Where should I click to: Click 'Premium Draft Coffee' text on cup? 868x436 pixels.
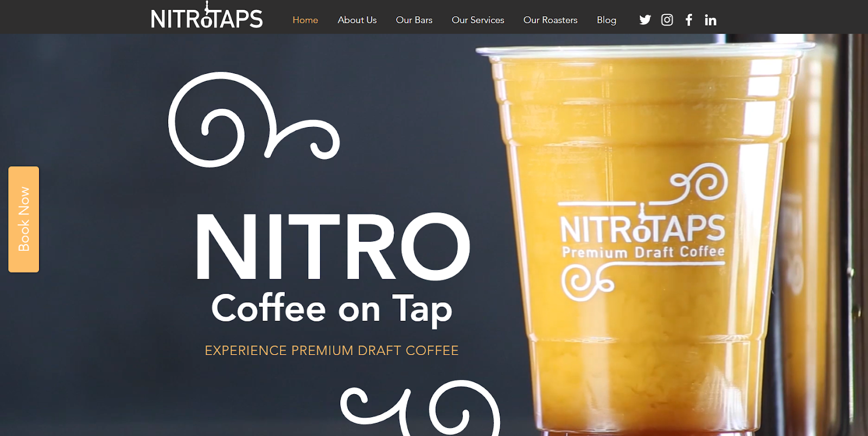tap(643, 252)
